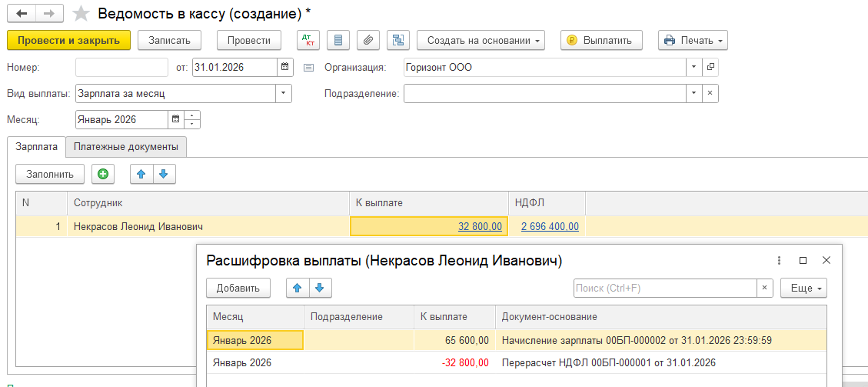
Task: Open attached files via the paperclip icon
Action: pyautogui.click(x=368, y=40)
